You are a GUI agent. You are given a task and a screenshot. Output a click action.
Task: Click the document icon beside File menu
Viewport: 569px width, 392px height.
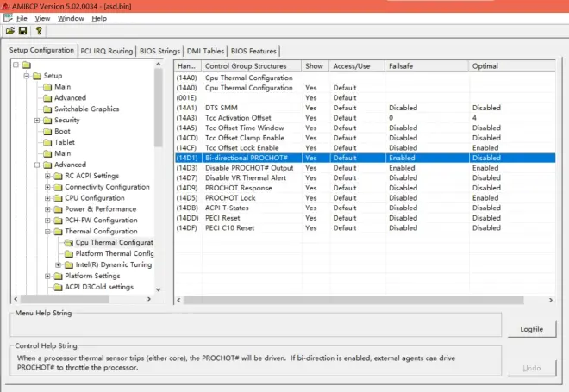[8, 18]
